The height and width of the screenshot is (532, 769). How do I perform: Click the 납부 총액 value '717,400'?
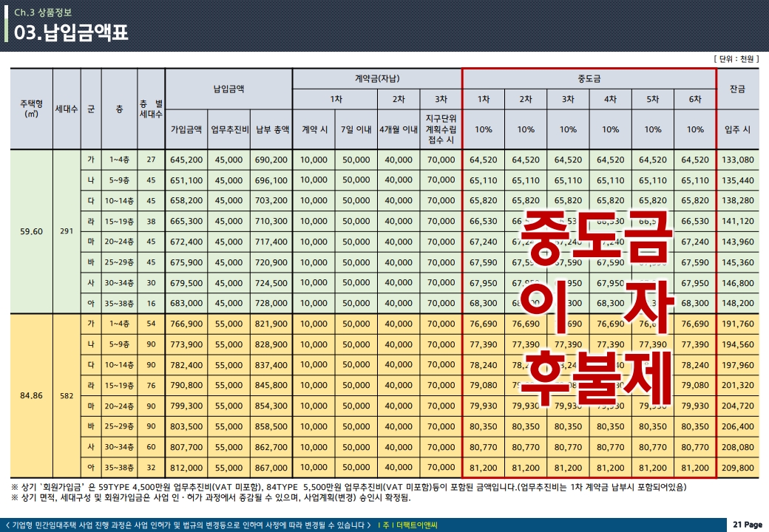(x=271, y=242)
